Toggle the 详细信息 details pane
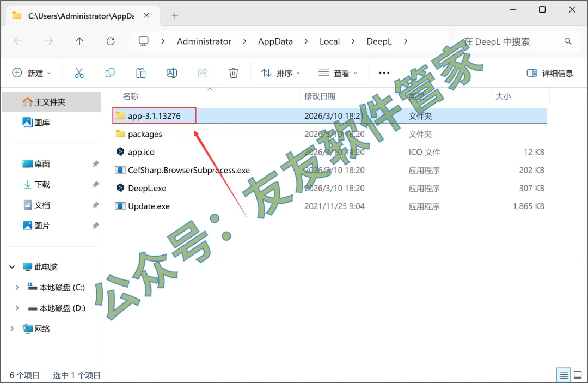This screenshot has height=383, width=588. click(550, 73)
